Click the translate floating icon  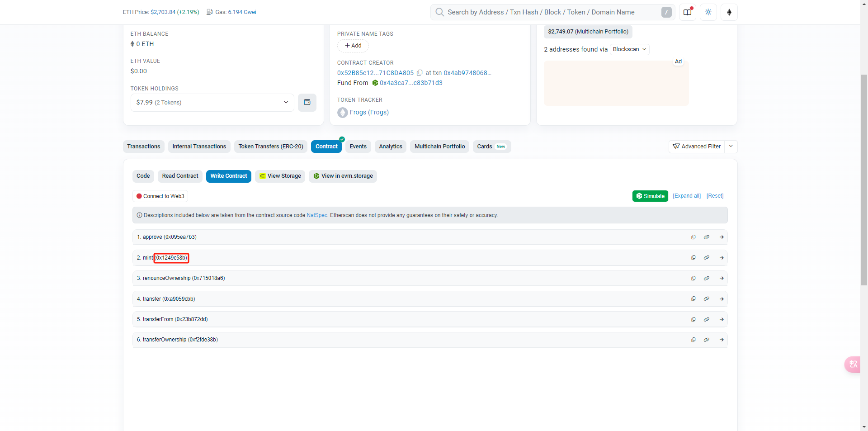point(853,365)
